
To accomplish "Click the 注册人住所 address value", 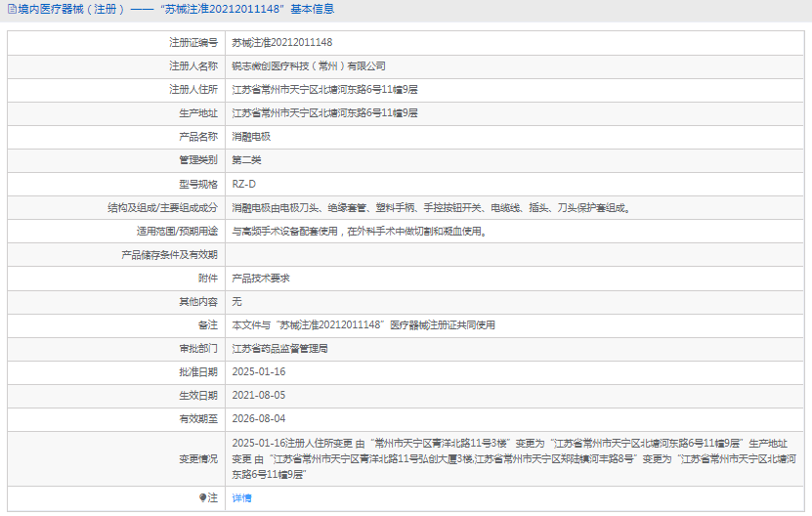I will pyautogui.click(x=324, y=90).
